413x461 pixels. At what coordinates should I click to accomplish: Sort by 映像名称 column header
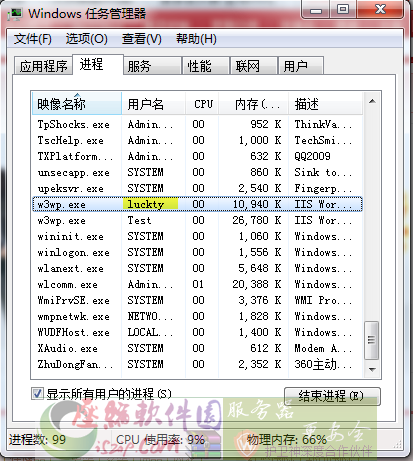pyautogui.click(x=77, y=104)
